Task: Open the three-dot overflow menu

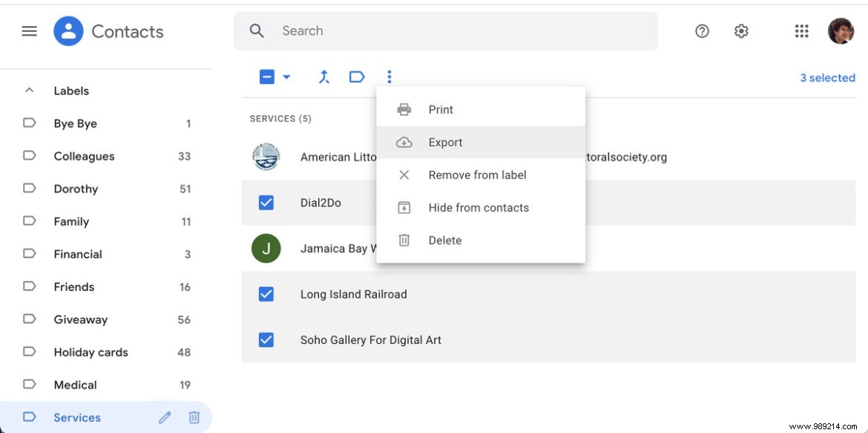Action: click(x=388, y=76)
